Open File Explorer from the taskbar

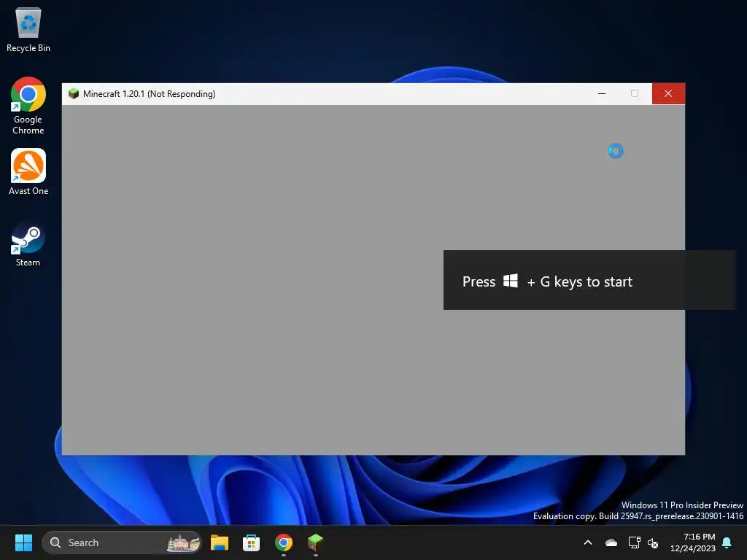pyautogui.click(x=220, y=542)
